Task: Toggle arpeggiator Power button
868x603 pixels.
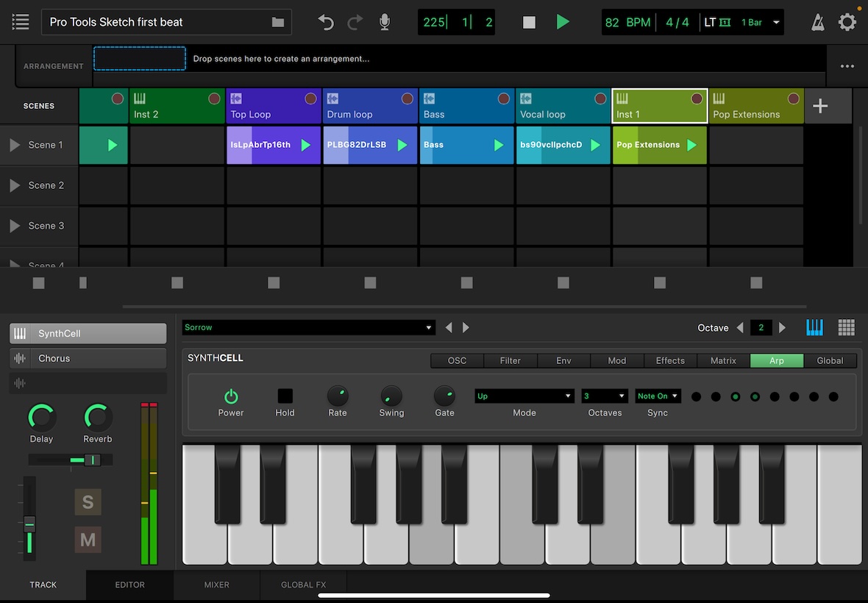Action: tap(231, 396)
